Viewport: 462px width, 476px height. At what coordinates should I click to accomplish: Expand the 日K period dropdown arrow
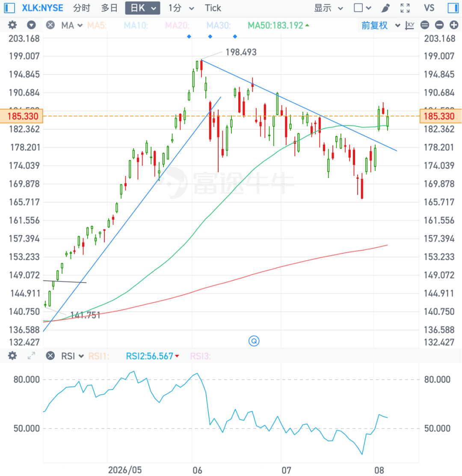click(x=154, y=9)
